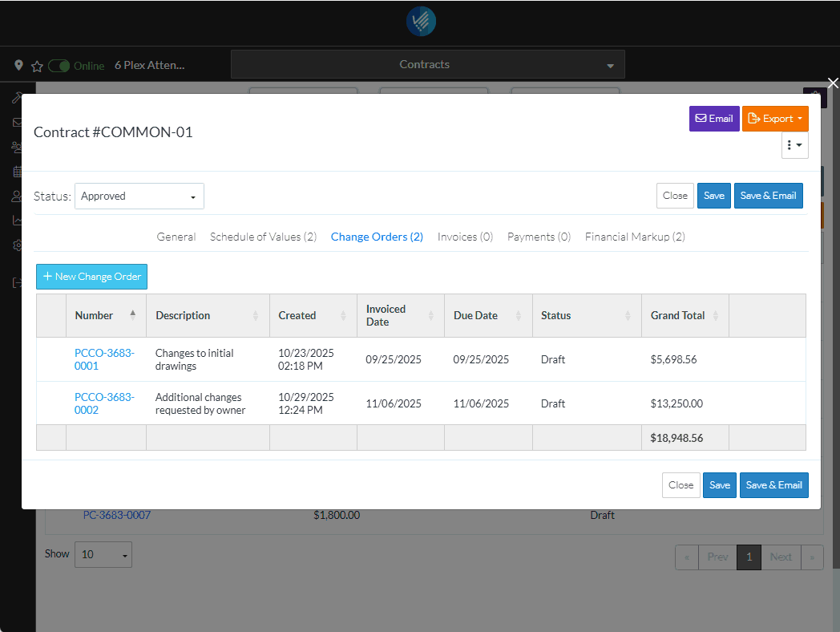
Task: Click description 'Changes to initial drawings'
Action: (195, 359)
